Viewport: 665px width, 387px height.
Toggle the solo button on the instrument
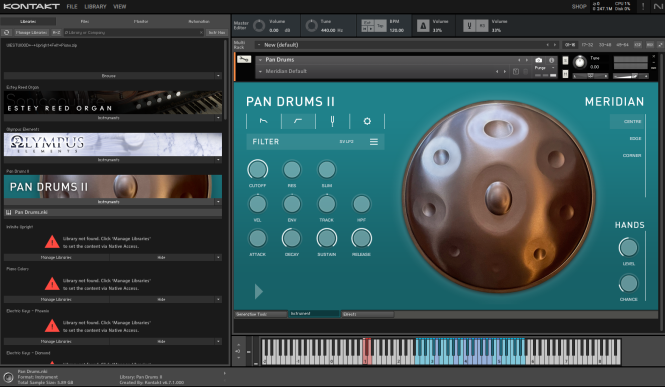[x=565, y=61]
